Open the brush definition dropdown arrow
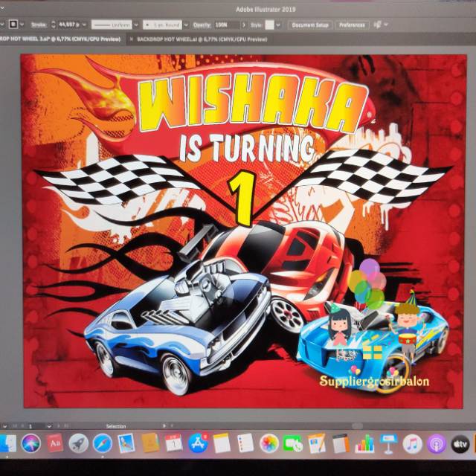 186,25
